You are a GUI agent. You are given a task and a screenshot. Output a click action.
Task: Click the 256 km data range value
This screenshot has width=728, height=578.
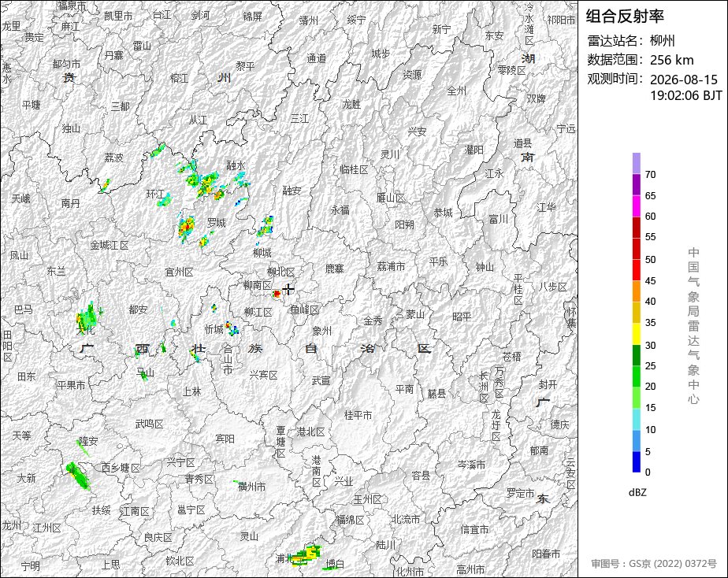(x=672, y=60)
